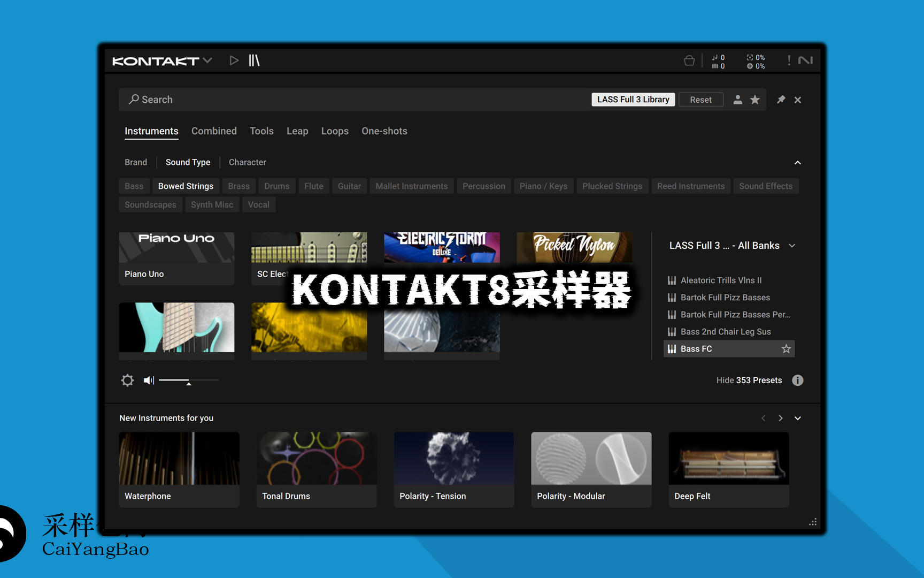
Task: Expand the All Banks dropdown
Action: coord(792,246)
